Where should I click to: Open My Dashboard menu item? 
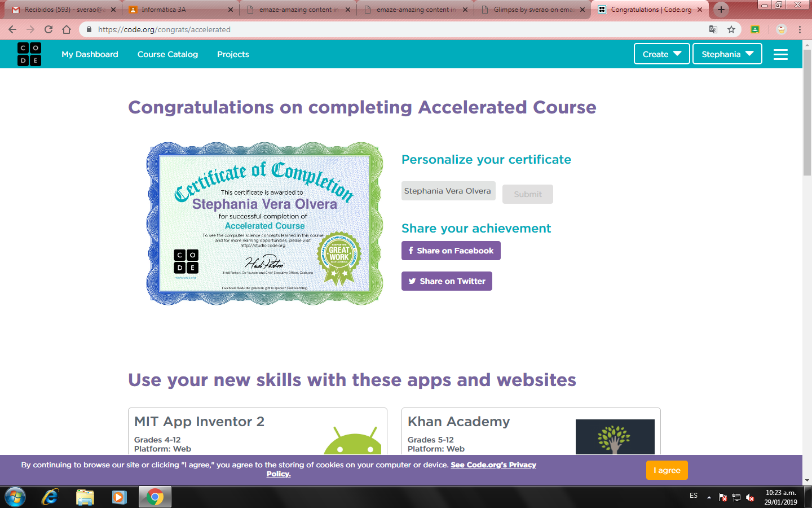pyautogui.click(x=90, y=54)
